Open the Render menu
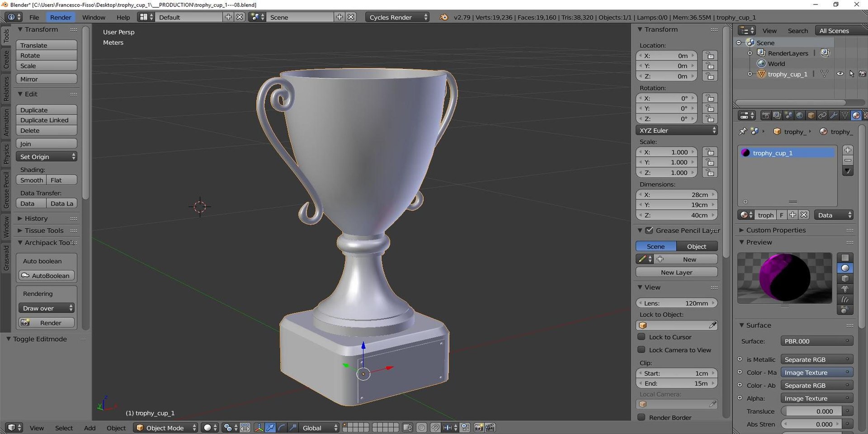 coord(61,17)
